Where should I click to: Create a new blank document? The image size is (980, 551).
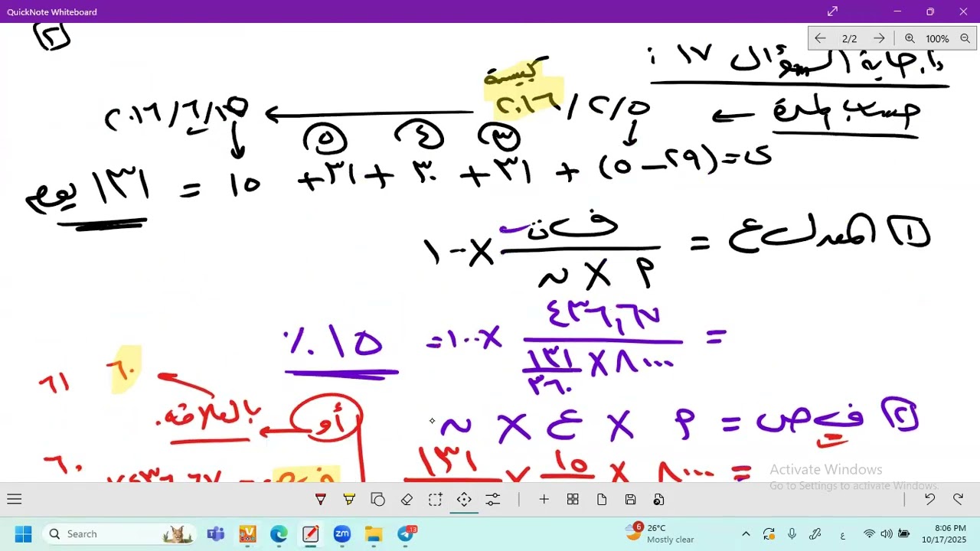602,500
